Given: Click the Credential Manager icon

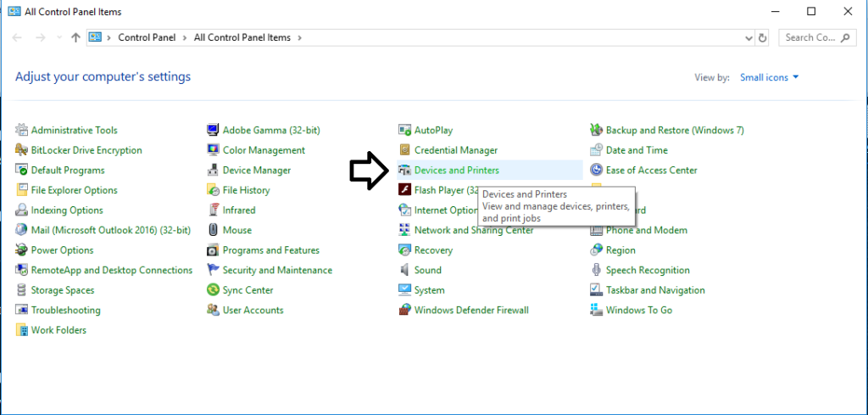Looking at the screenshot, I should (404, 150).
